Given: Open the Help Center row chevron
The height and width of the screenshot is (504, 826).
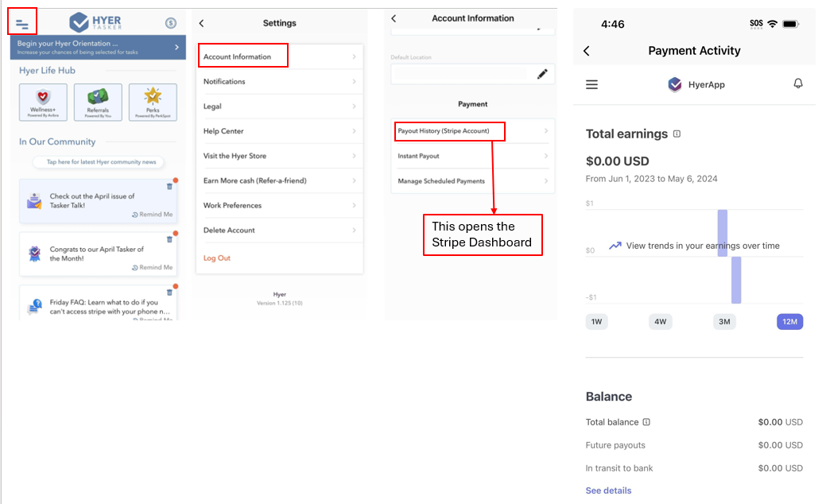Looking at the screenshot, I should point(354,131).
